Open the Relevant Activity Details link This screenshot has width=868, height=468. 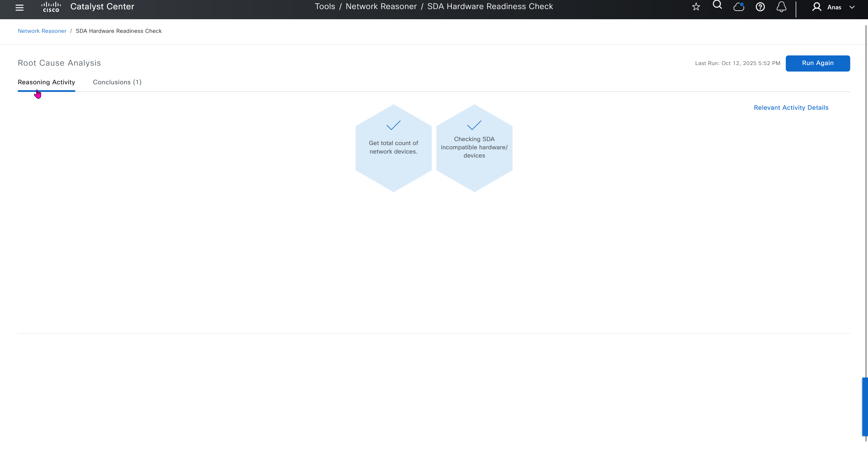tap(791, 107)
